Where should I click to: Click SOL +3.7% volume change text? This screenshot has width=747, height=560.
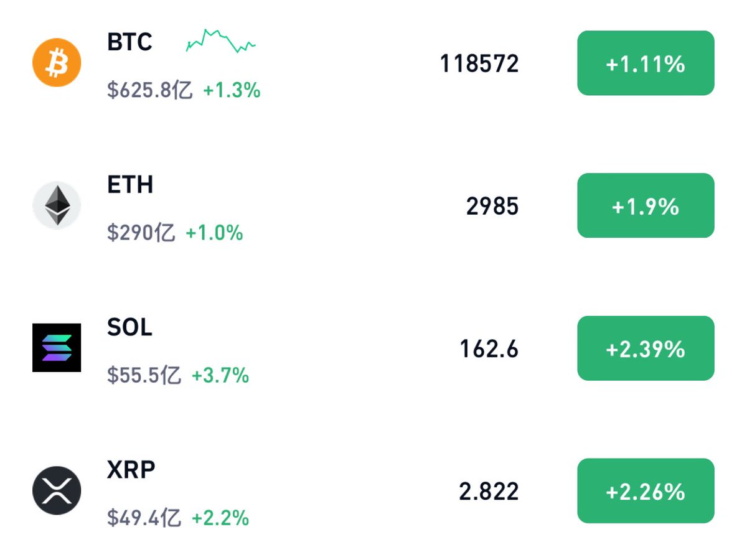coord(220,375)
